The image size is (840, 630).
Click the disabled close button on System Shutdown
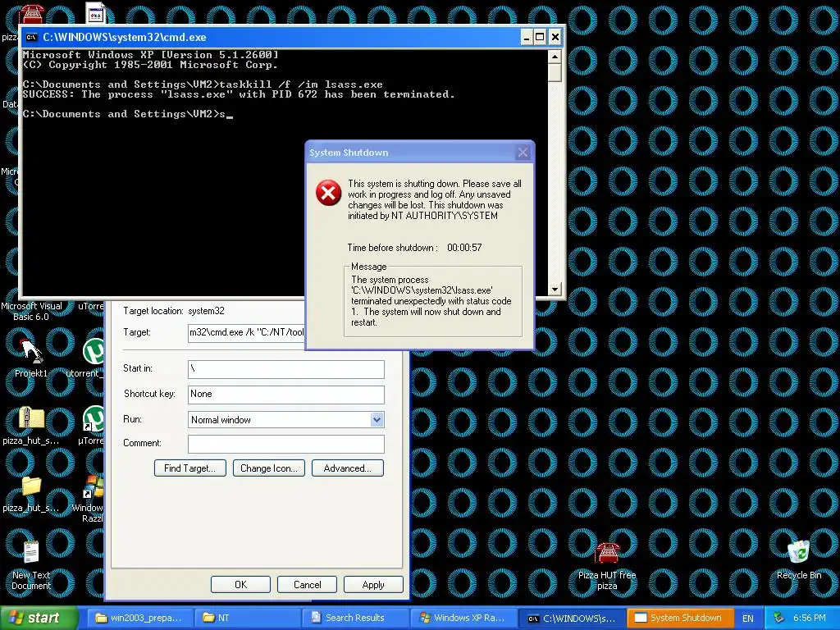[523, 153]
